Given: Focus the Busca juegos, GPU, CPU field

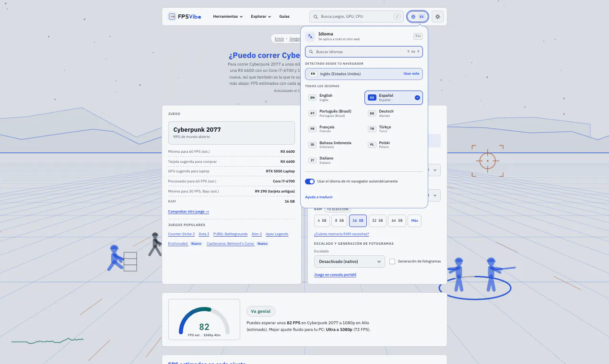Looking at the screenshot, I should coord(357,17).
